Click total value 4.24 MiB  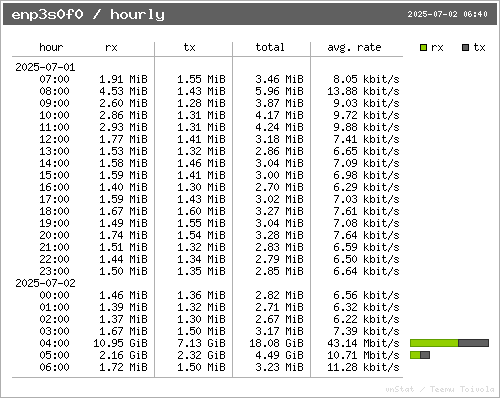coord(279,127)
